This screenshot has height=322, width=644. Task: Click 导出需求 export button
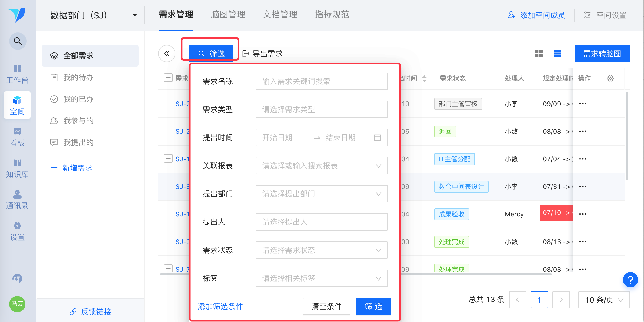[262, 54]
